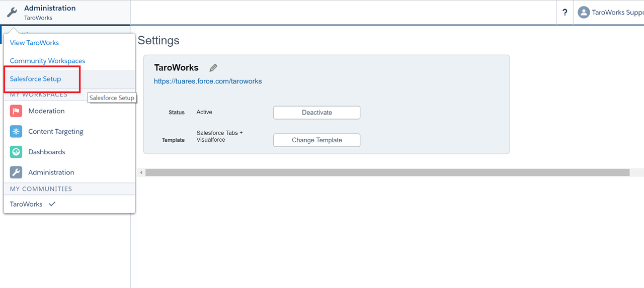Image resolution: width=644 pixels, height=288 pixels.
Task: Click the user avatar icon
Action: 584,13
